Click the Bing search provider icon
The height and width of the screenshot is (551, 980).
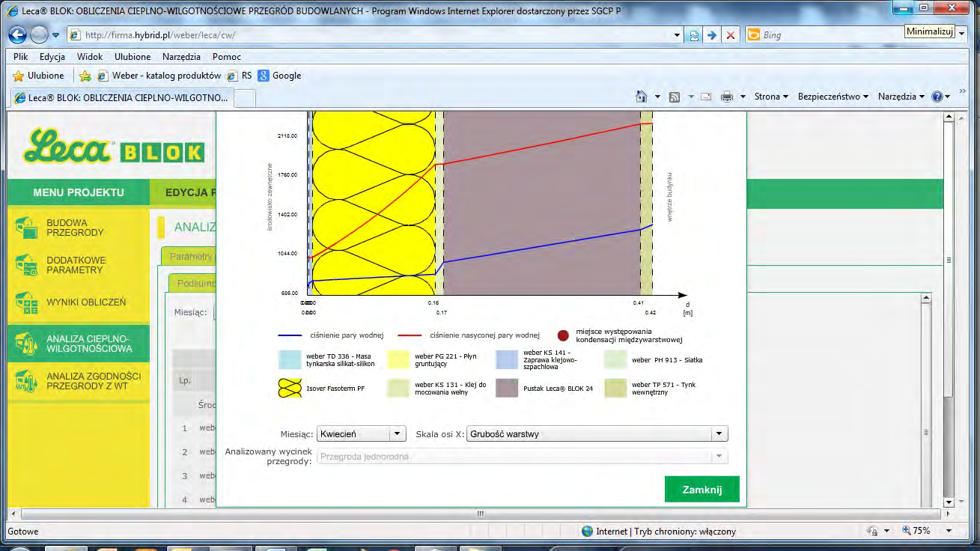click(754, 35)
